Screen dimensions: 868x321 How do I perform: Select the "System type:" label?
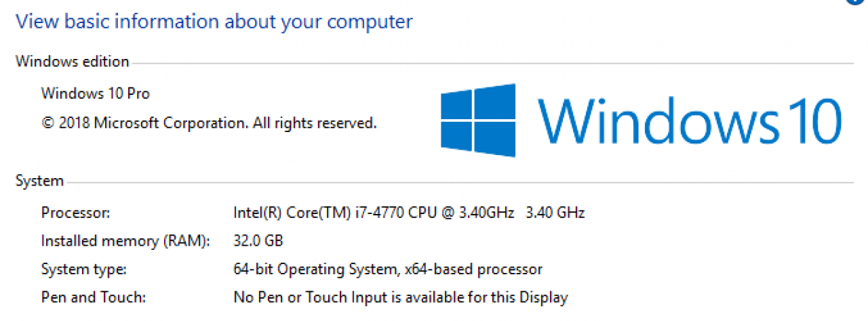(83, 269)
